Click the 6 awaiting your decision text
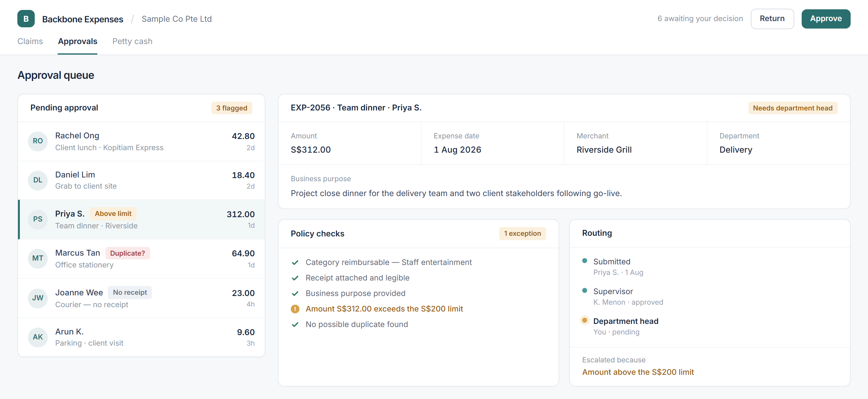 700,19
